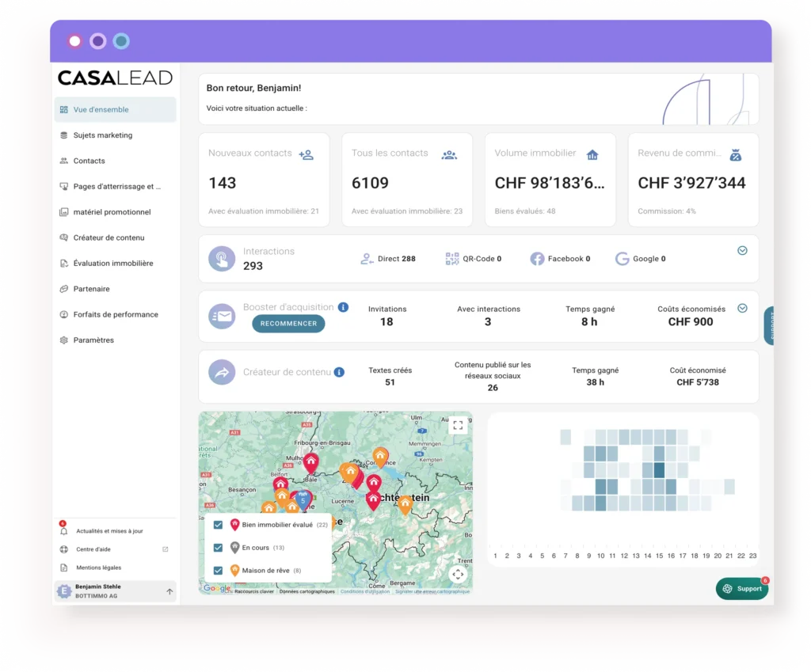The height and width of the screenshot is (672, 811).
Task: Go to Évaluation immobilière menu item
Action: tap(113, 264)
